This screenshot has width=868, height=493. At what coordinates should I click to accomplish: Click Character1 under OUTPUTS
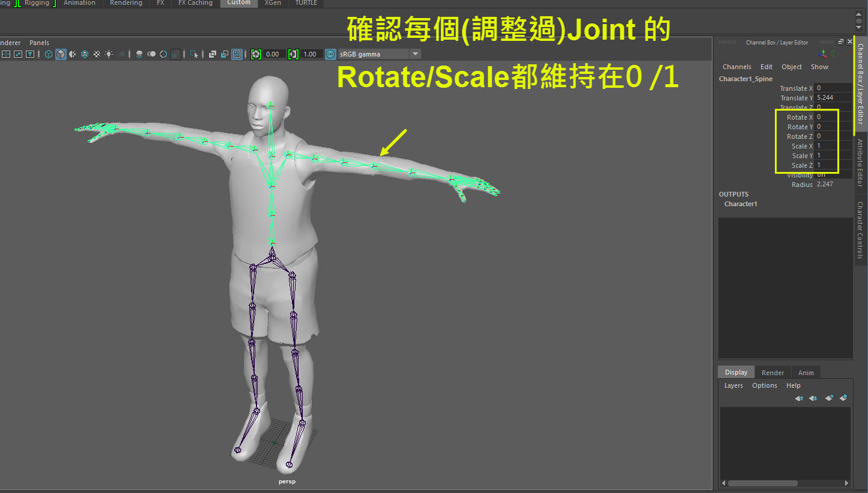pyautogui.click(x=741, y=204)
